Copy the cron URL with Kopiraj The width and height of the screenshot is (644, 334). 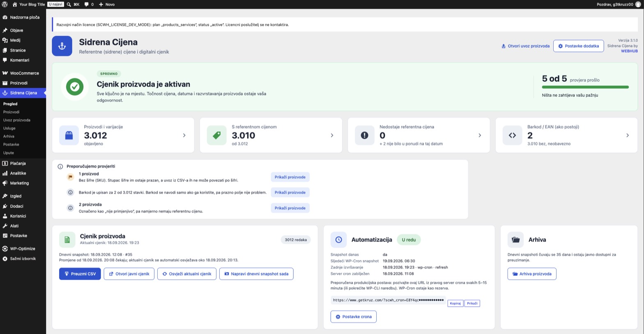pyautogui.click(x=455, y=303)
